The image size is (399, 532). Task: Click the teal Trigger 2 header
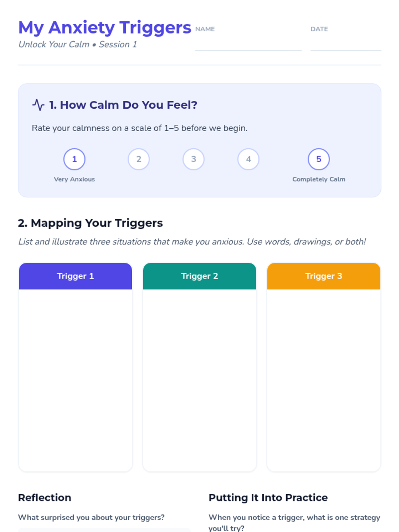tap(199, 276)
